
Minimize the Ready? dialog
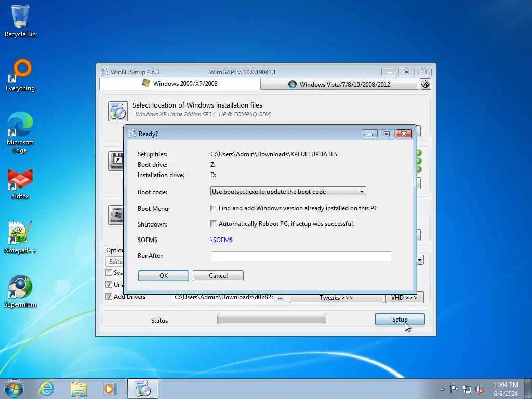click(369, 134)
